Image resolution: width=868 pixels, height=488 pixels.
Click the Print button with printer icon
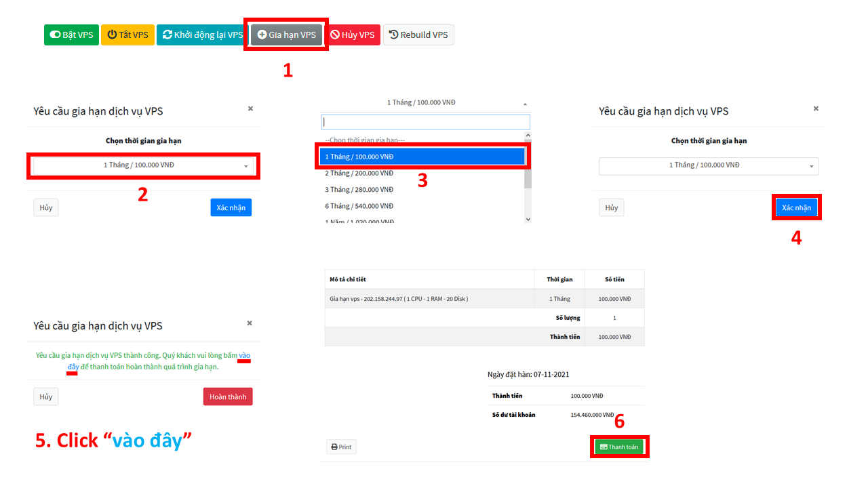click(x=341, y=447)
